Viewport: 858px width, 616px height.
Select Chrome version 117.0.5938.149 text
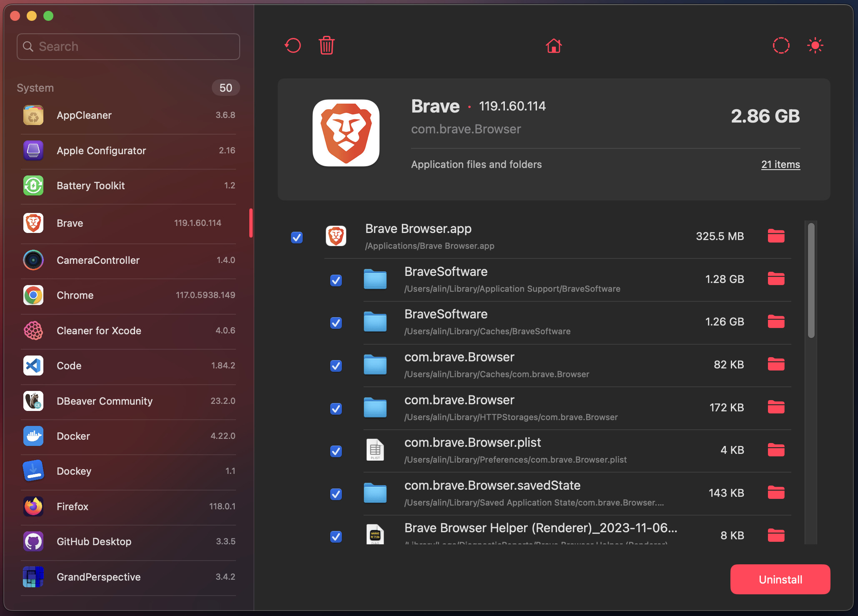[x=206, y=295]
